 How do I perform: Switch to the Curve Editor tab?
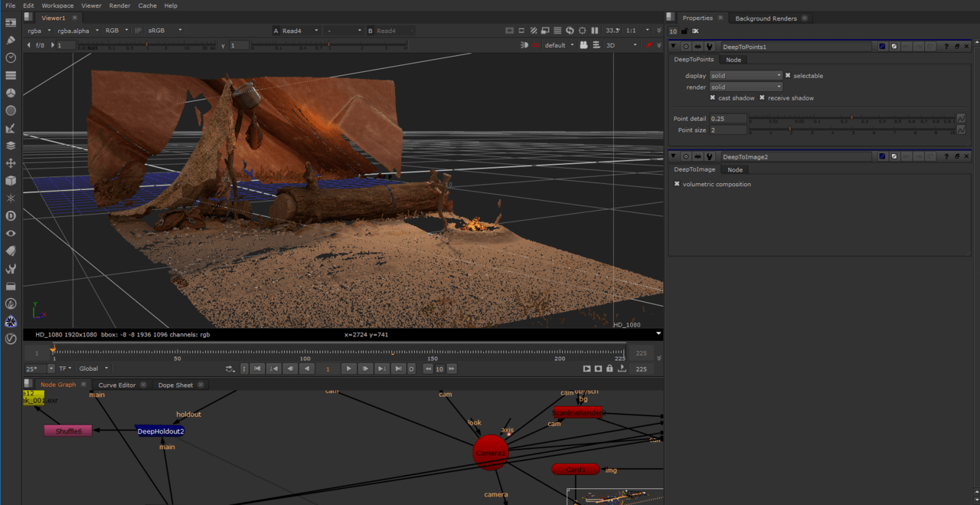click(x=117, y=385)
